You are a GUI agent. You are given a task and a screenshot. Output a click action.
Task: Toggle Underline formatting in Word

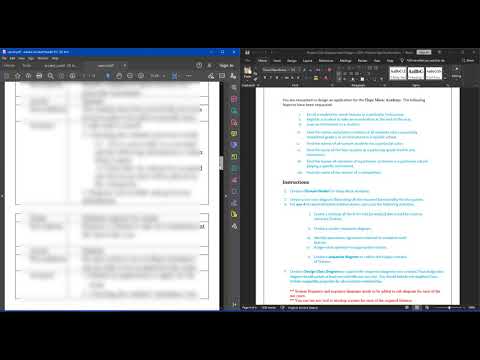tap(277, 78)
